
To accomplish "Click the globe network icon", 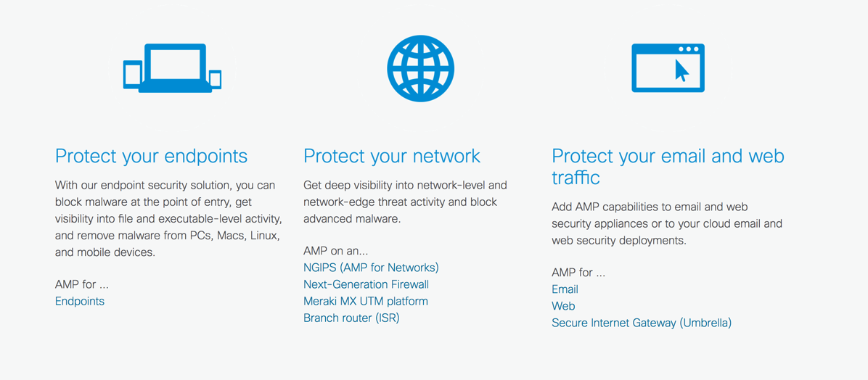I will 420,68.
